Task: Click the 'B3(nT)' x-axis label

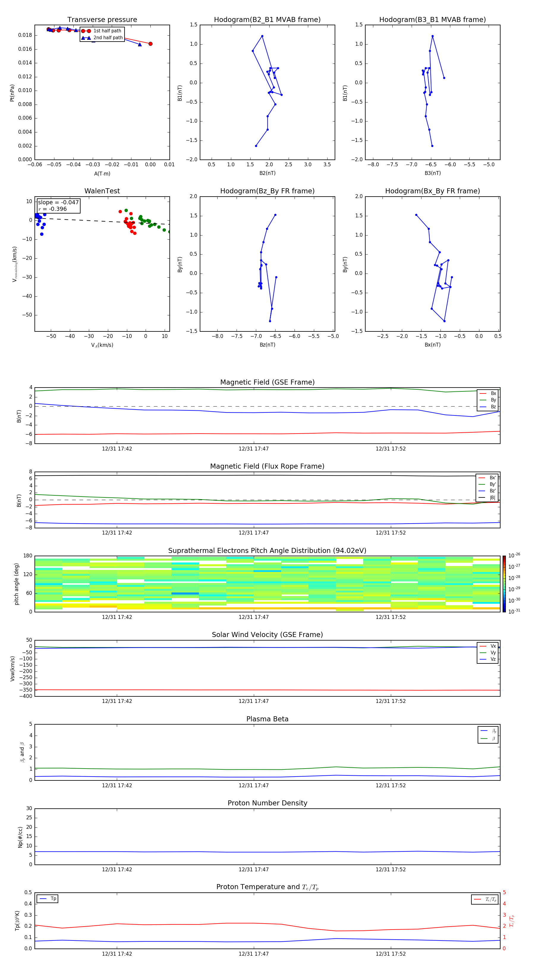Action: tap(432, 173)
